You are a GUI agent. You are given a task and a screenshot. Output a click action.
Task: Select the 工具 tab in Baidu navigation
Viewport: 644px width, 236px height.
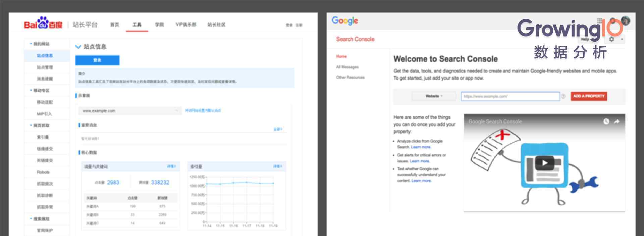click(x=137, y=25)
